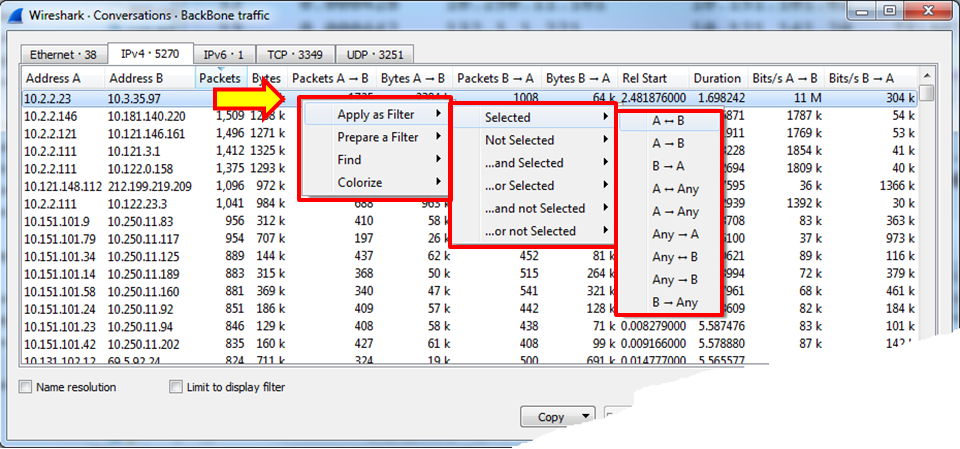Sort by Bytes B → A column
Screen dimensions: 960x449
point(579,78)
